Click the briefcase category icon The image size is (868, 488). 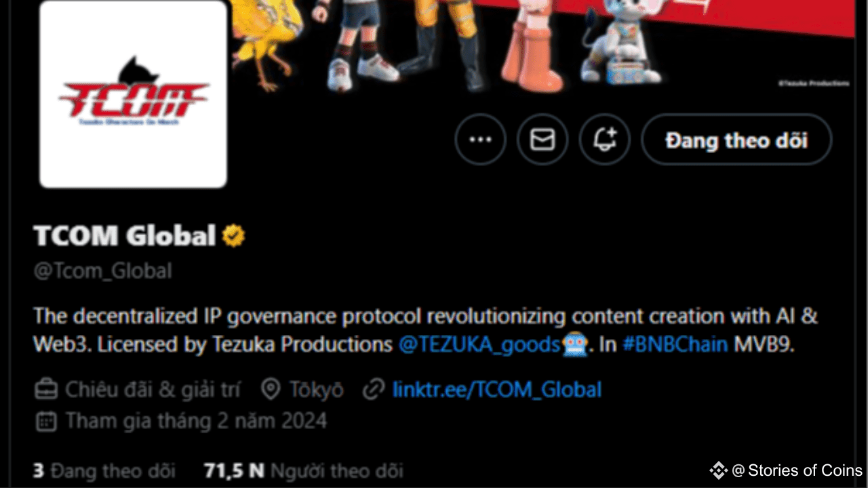[45, 390]
